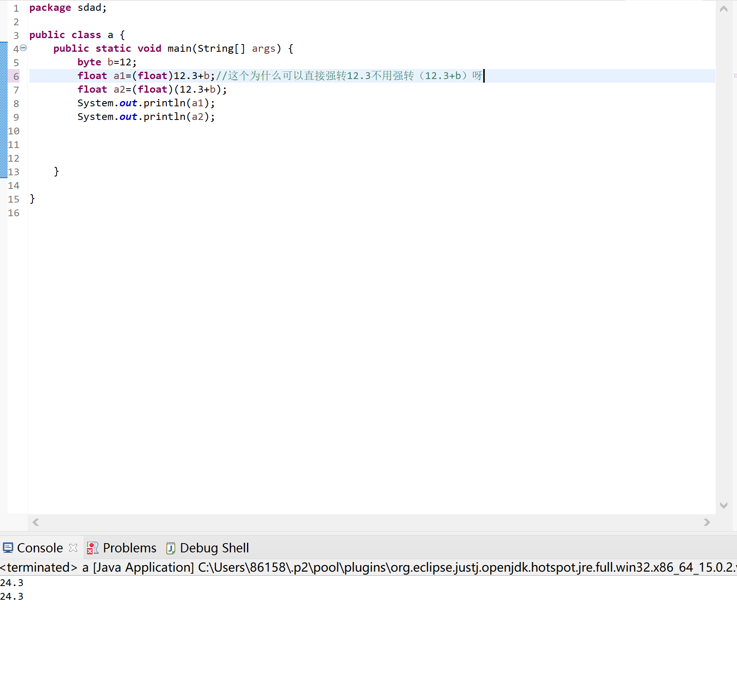Switch to the Console tab
The height and width of the screenshot is (700, 737).
40,548
